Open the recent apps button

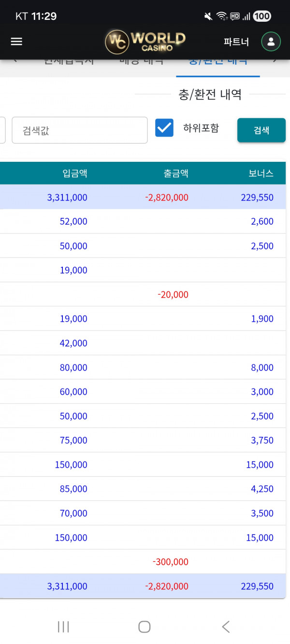63,627
